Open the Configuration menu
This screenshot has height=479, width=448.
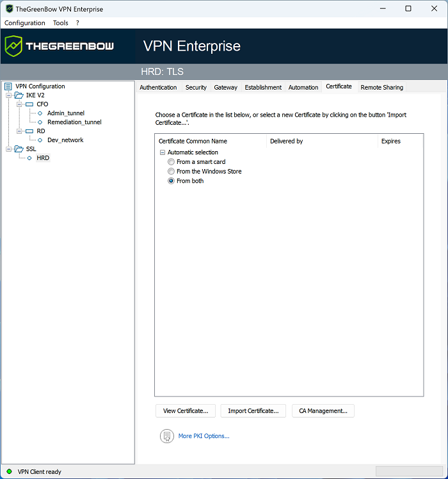coord(25,23)
